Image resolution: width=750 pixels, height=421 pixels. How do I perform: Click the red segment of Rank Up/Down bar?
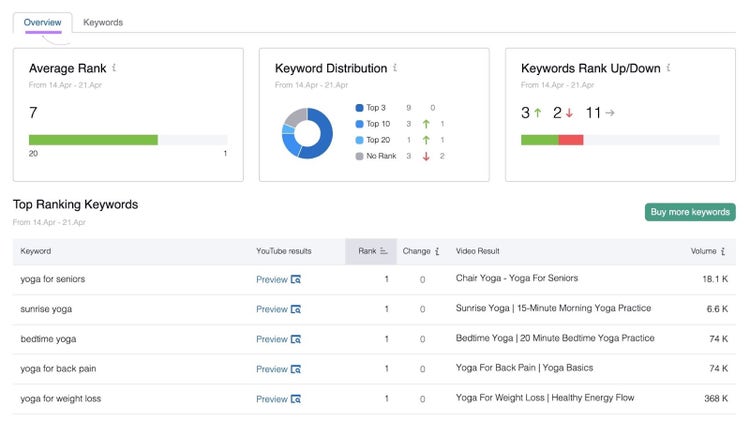click(571, 140)
